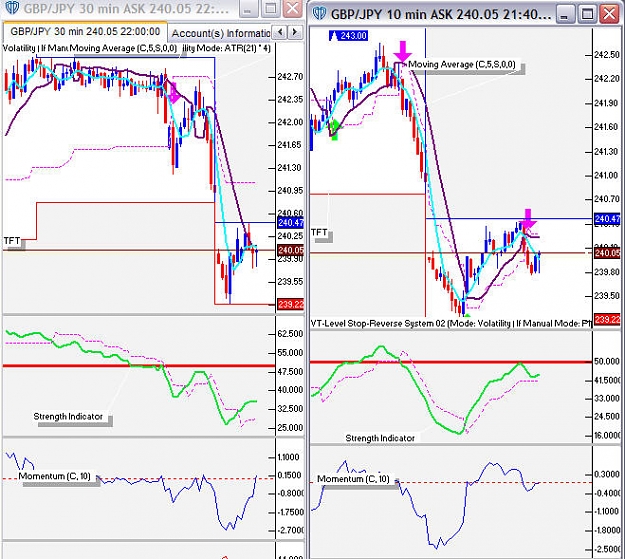Click the ATR(21) * 4 mode label in 30 min chart
The height and width of the screenshot is (559, 625).
click(225, 48)
